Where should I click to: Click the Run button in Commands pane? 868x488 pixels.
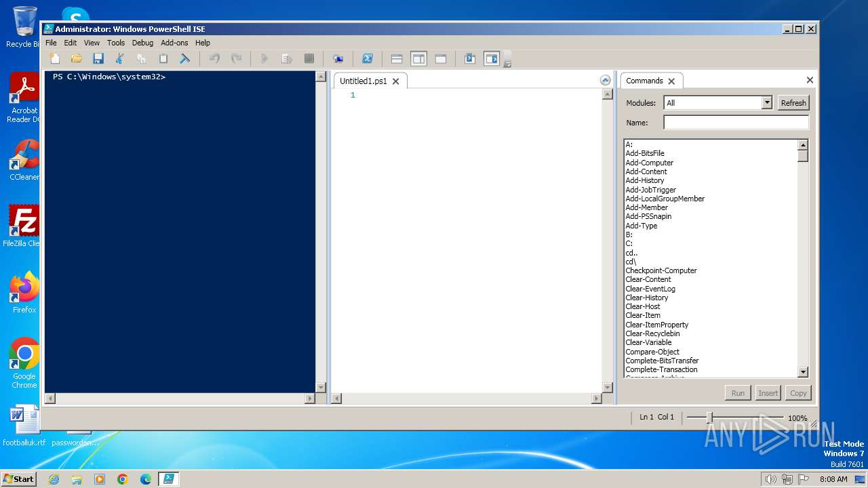coord(738,393)
